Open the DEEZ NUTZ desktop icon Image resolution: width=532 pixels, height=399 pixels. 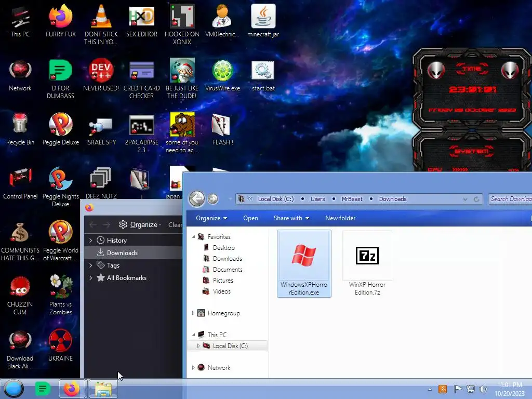tap(101, 182)
